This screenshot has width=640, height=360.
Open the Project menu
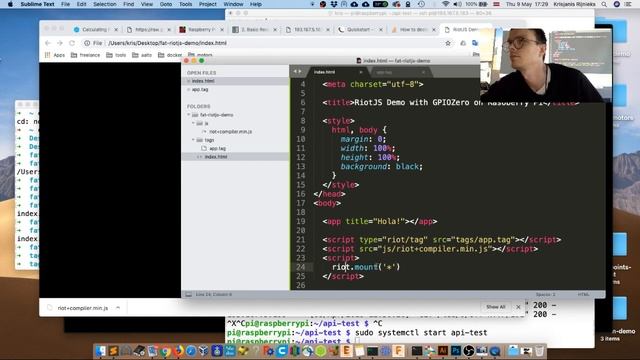208,4
